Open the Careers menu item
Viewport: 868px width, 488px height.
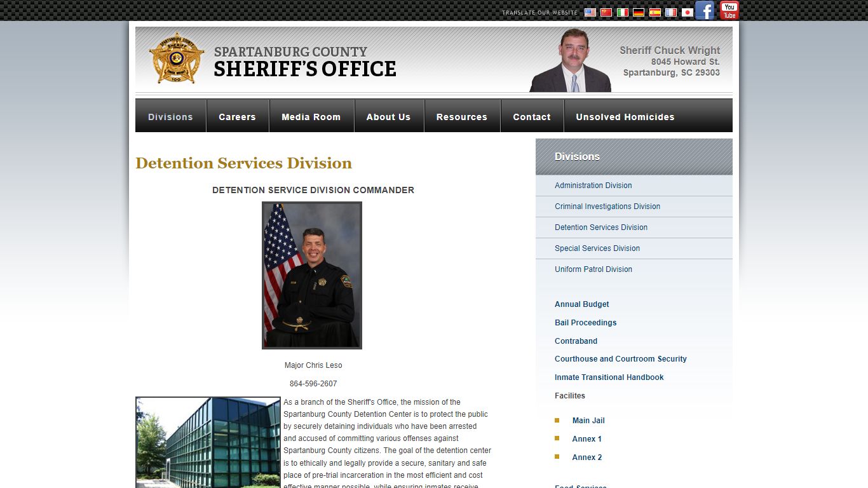237,117
